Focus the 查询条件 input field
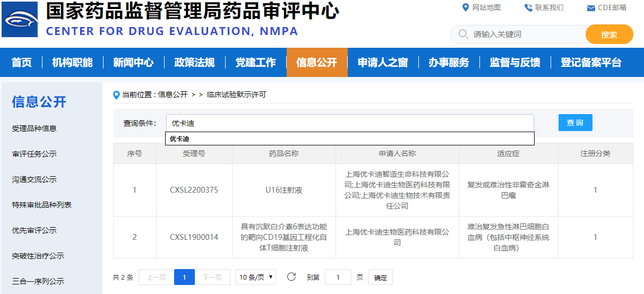The image size is (644, 294). pyautogui.click(x=349, y=123)
